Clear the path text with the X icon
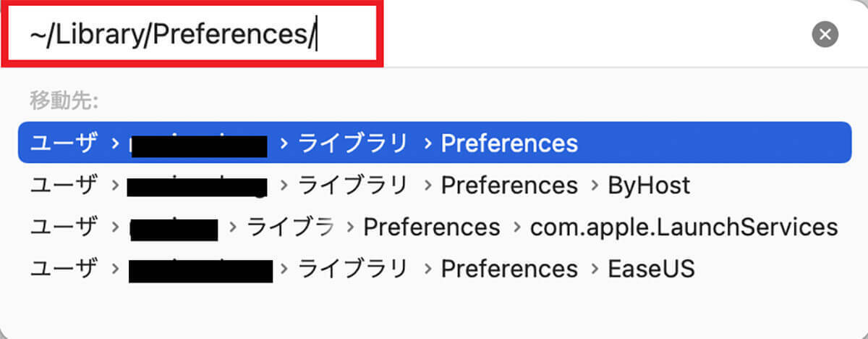Image resolution: width=868 pixels, height=339 pixels. 825,34
